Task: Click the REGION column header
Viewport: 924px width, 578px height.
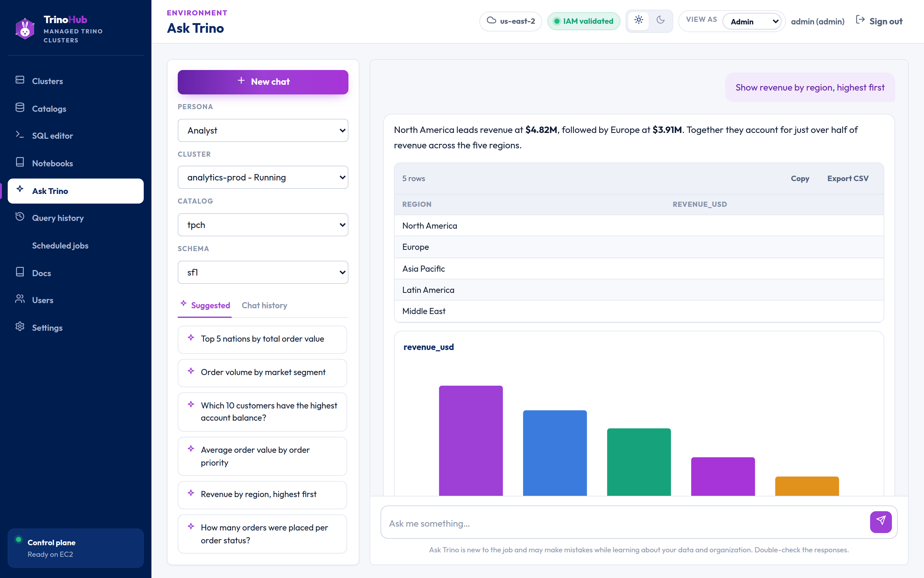Action: [x=416, y=204]
